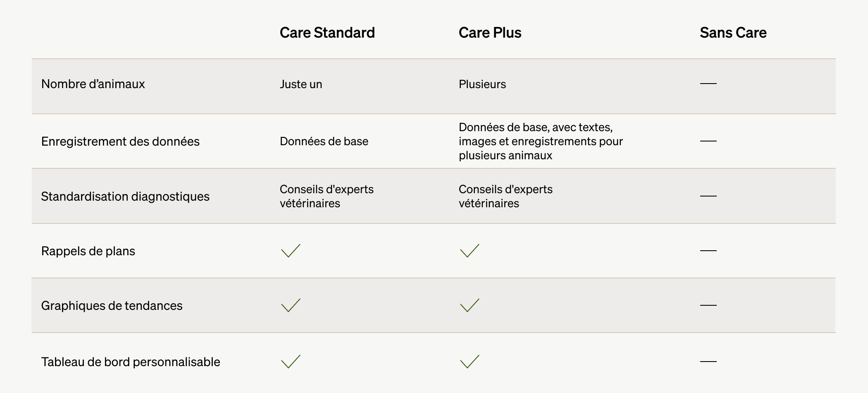The width and height of the screenshot is (868, 393).
Task: Select the Sans Care column header
Action: click(x=733, y=33)
